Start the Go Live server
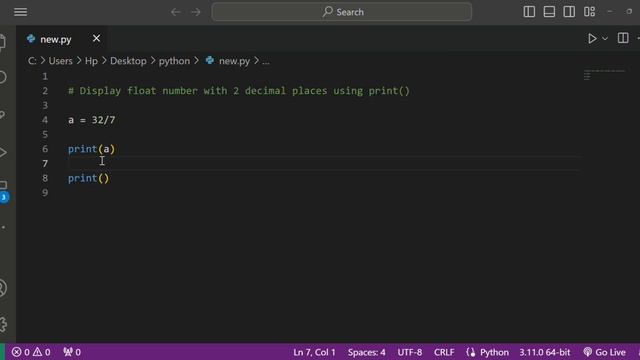640x360 pixels. coord(604,352)
